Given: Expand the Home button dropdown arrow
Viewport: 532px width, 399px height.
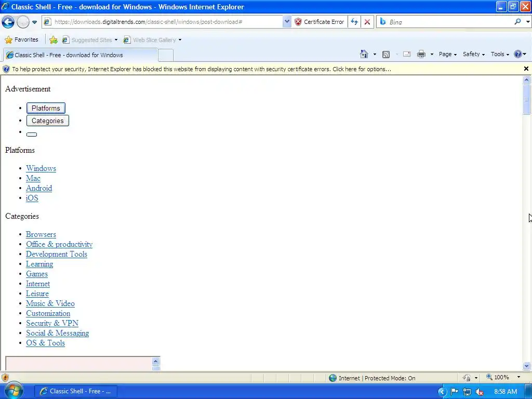Looking at the screenshot, I should 375,54.
